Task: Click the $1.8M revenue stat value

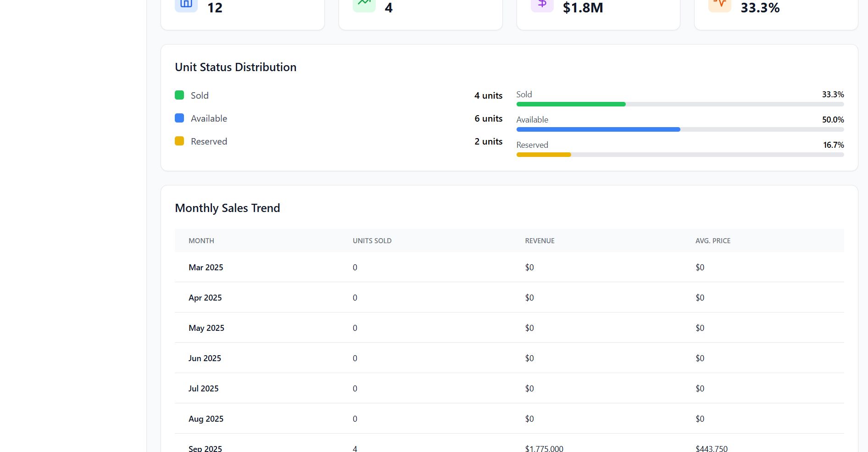Action: (x=583, y=8)
